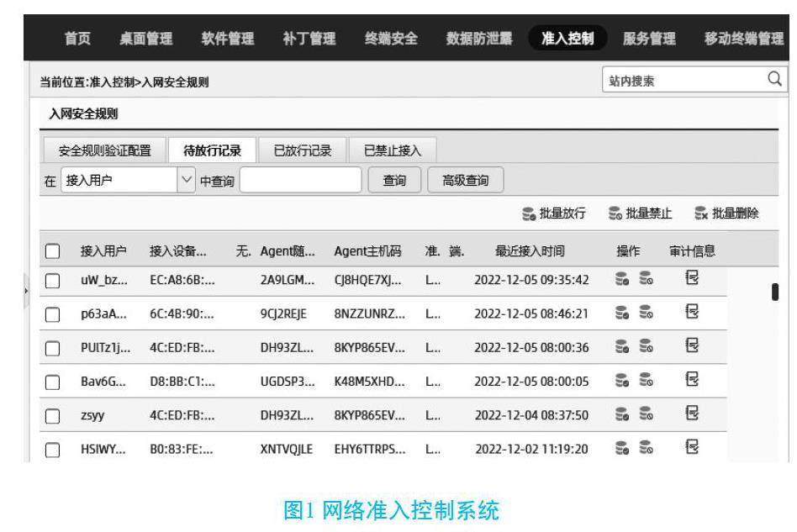Open the 终端安全 menu in top navigation
This screenshot has width=797, height=532.
[x=391, y=39]
